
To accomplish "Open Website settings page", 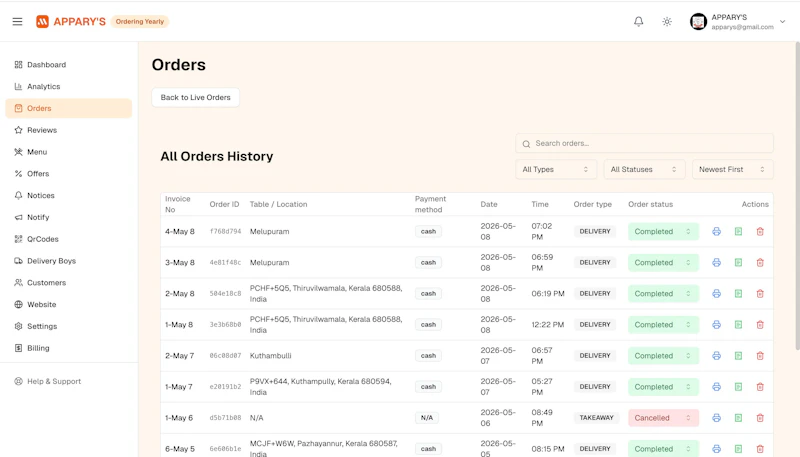I will [68, 304].
